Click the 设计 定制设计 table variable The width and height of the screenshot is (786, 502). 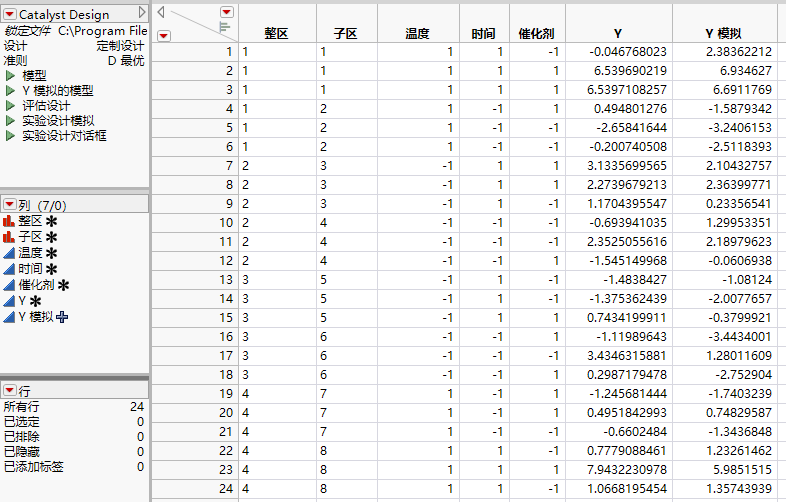coord(74,46)
